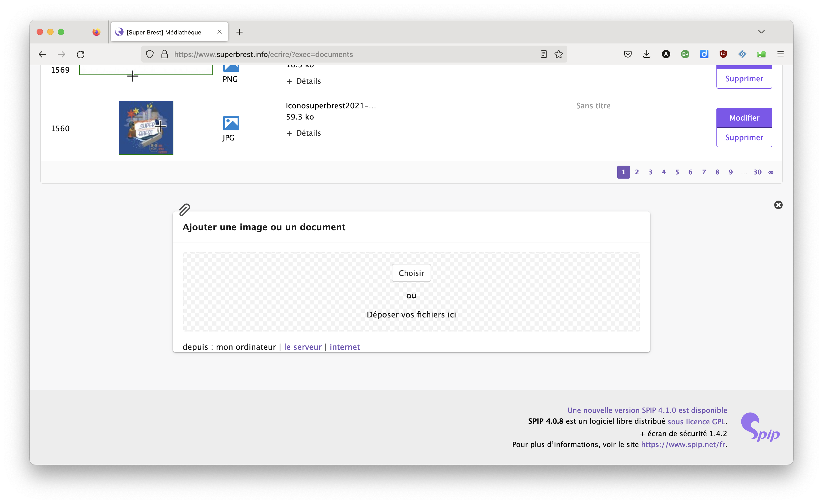Expand Détails for iconosuperbrest2021 document
The image size is (823, 504).
coord(304,133)
